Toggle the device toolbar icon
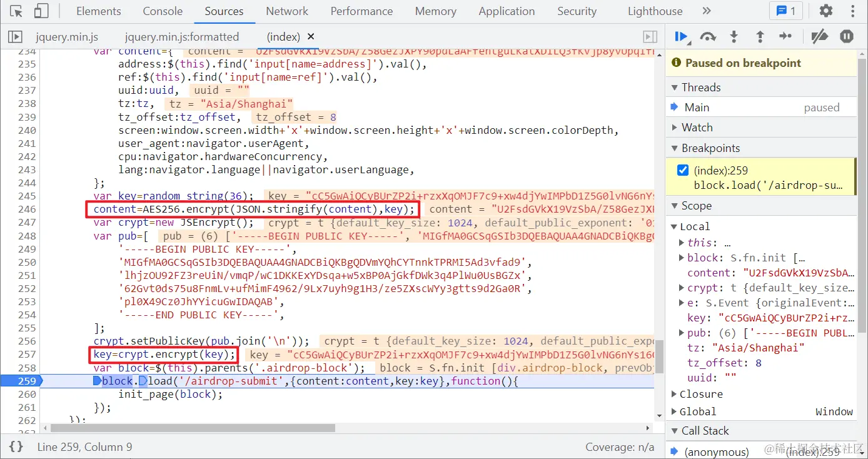Viewport: 868px width, 459px height. tap(41, 11)
